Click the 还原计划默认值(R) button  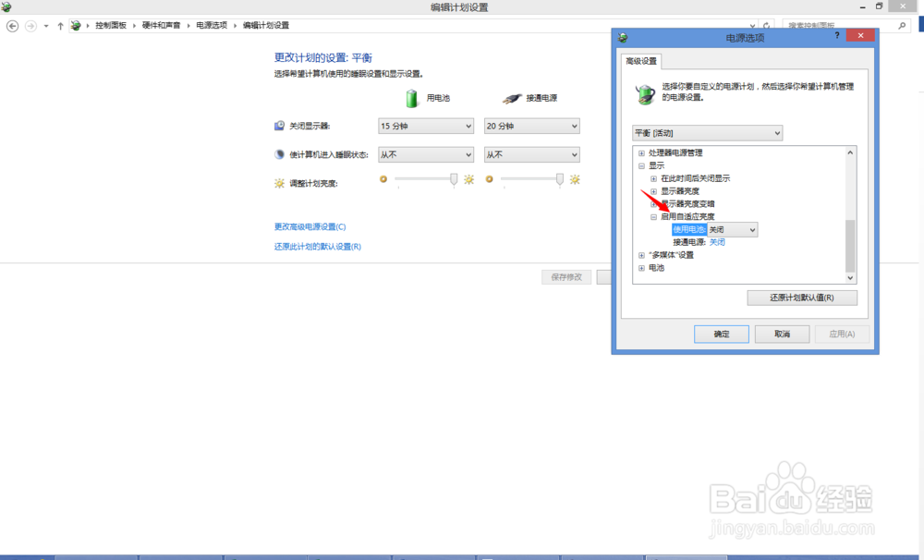pyautogui.click(x=800, y=298)
